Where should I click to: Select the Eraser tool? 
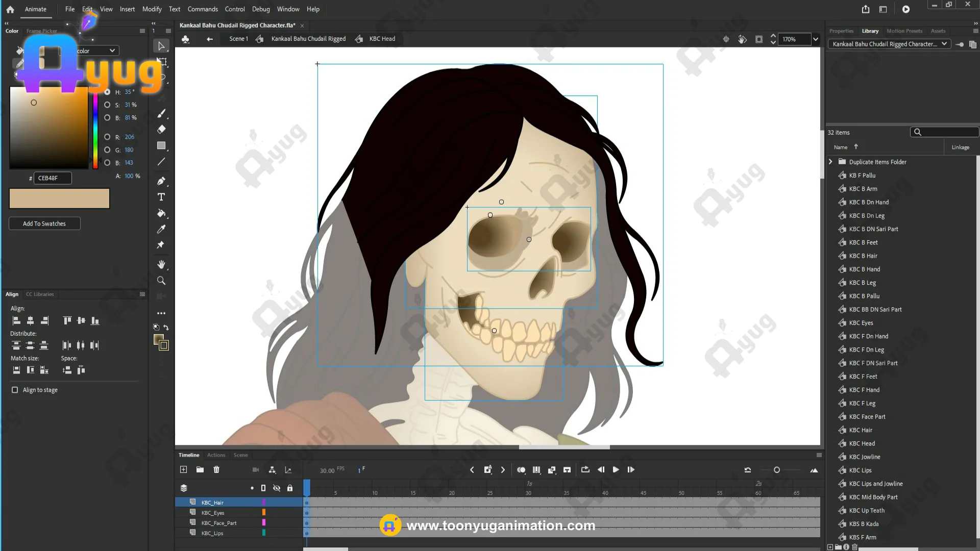click(x=161, y=130)
